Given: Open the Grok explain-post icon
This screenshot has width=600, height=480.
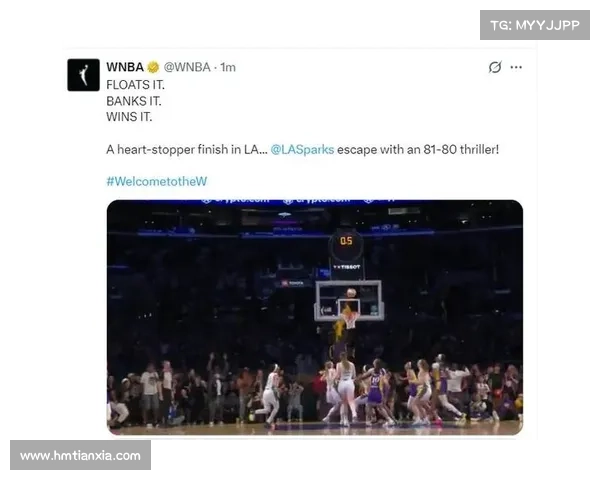Looking at the screenshot, I should (495, 67).
